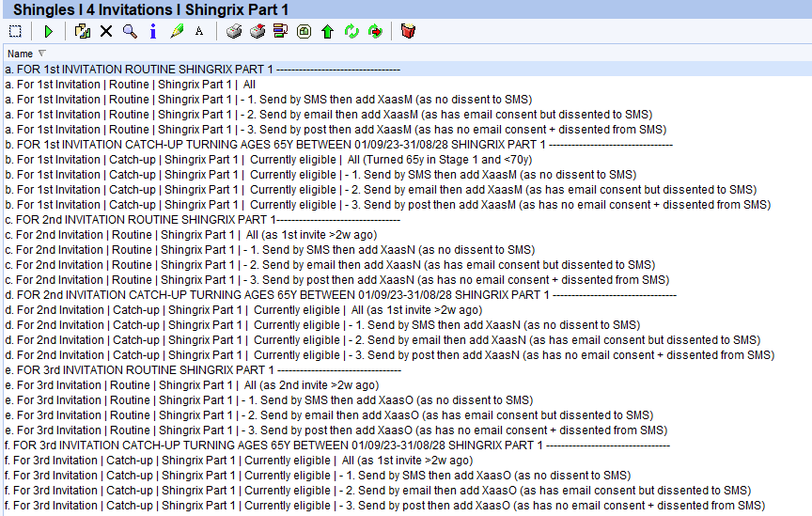Click the green circular refresh icon
Viewport: 812px width, 516px height.
(351, 32)
